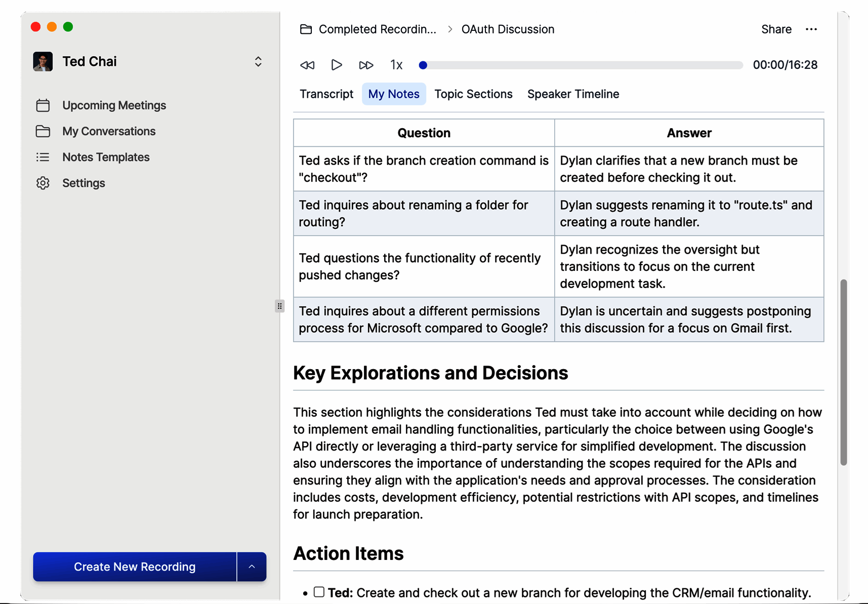Expand the Ted Chai account switcher
Screen dimensions: 868x604
pyautogui.click(x=258, y=62)
